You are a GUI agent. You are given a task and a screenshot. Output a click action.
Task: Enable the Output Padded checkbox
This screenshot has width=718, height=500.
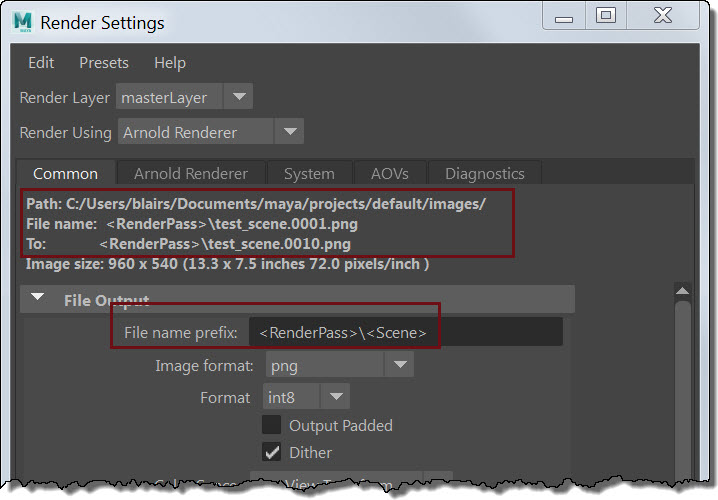click(271, 425)
